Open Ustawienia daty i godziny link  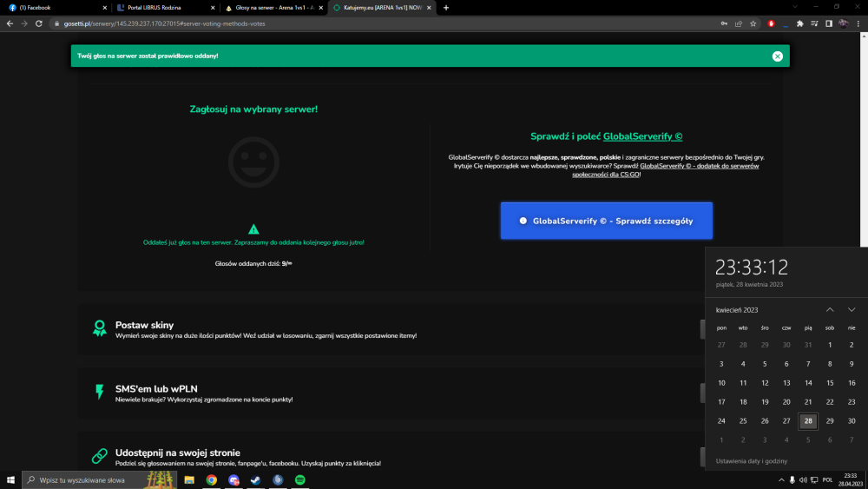[x=751, y=460]
